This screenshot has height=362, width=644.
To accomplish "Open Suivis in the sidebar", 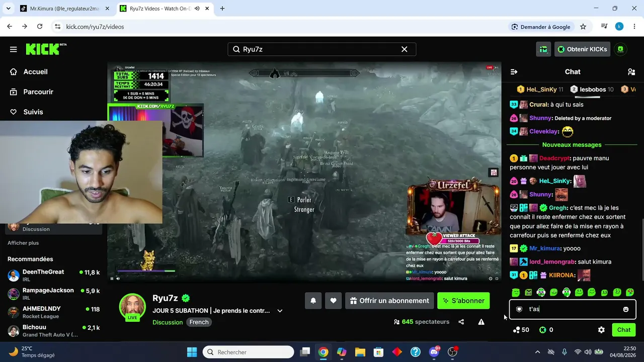I will [33, 112].
